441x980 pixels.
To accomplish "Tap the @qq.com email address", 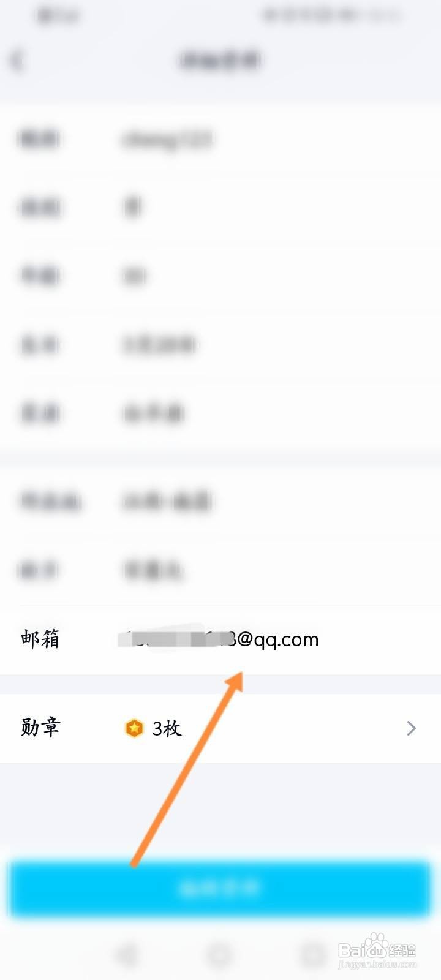I will 218,639.
